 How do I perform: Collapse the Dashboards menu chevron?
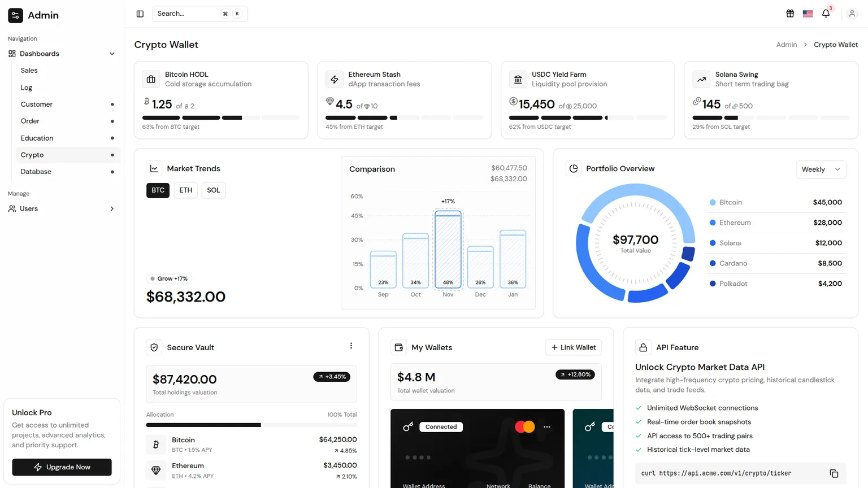click(x=112, y=54)
